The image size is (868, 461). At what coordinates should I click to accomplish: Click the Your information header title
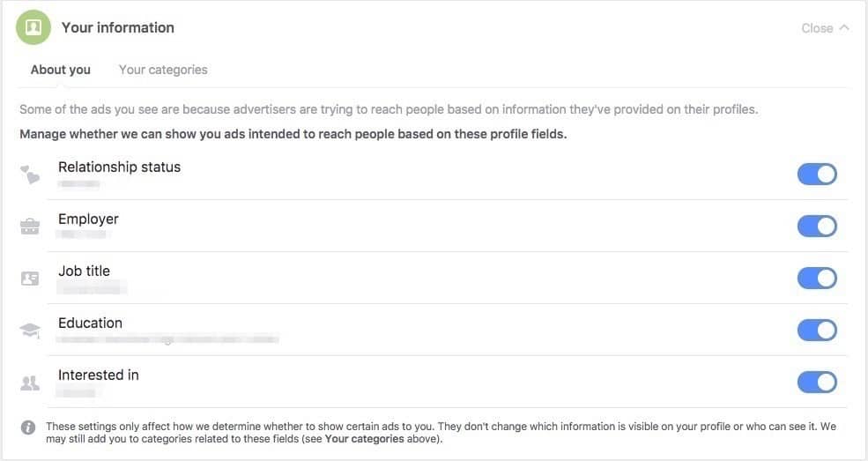pos(118,27)
